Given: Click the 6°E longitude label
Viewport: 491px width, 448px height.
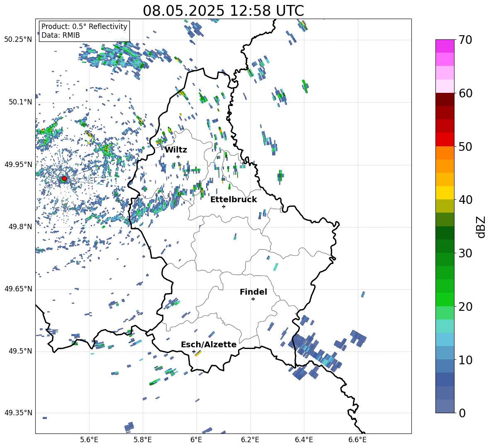Looking at the screenshot, I should pyautogui.click(x=196, y=440).
